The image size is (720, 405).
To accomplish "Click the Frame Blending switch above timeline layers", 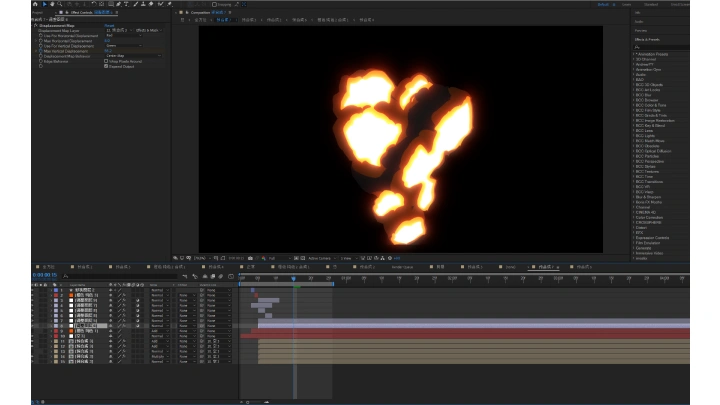I will pos(213,276).
